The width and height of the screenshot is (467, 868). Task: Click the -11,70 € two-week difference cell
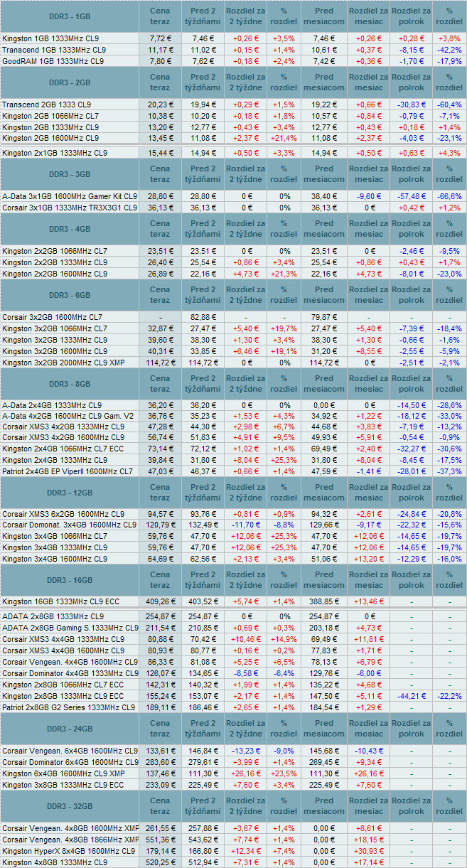click(x=245, y=525)
